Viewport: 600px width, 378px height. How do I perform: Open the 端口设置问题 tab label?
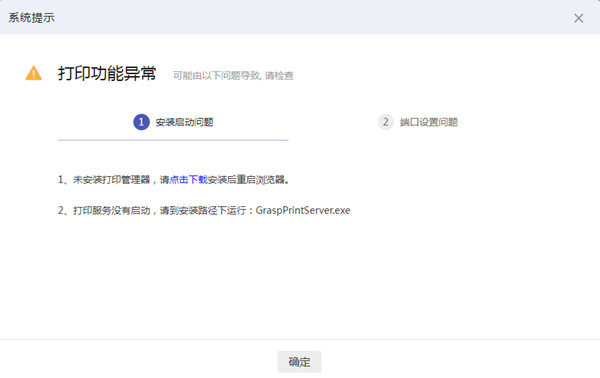coord(429,122)
